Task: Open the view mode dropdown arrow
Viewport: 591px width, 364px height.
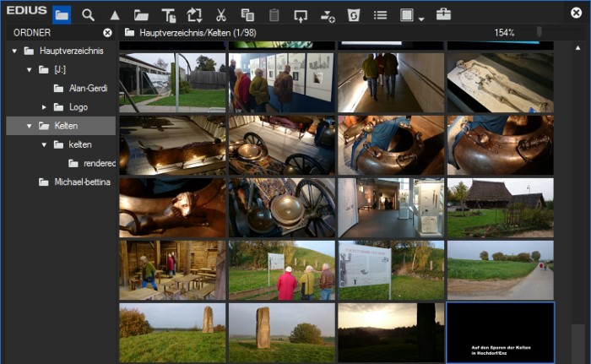Action: (x=421, y=19)
